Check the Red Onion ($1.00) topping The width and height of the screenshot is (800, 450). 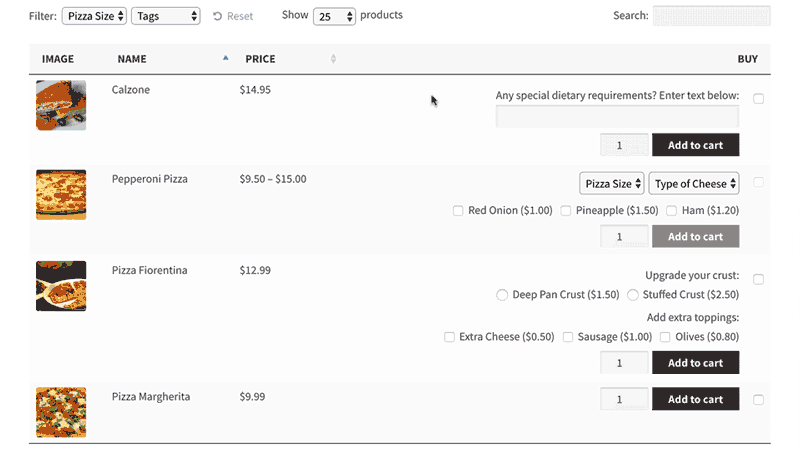tap(458, 211)
